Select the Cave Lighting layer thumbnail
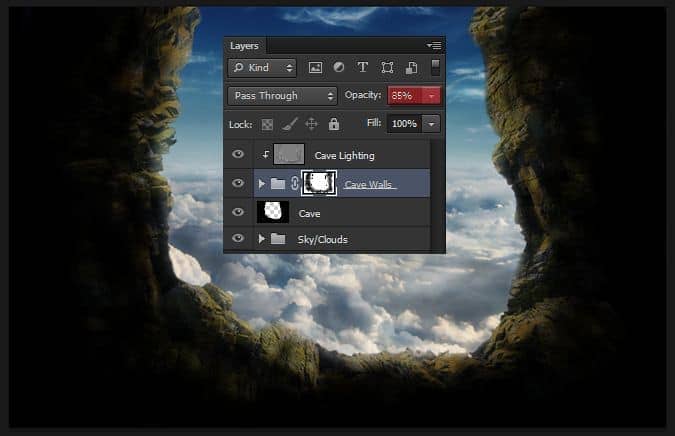Image resolution: width=675 pixels, height=436 pixels. pos(289,154)
